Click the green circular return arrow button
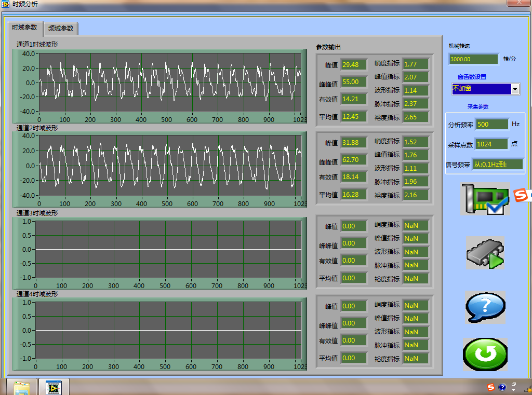This screenshot has height=395, width=532. point(485,355)
